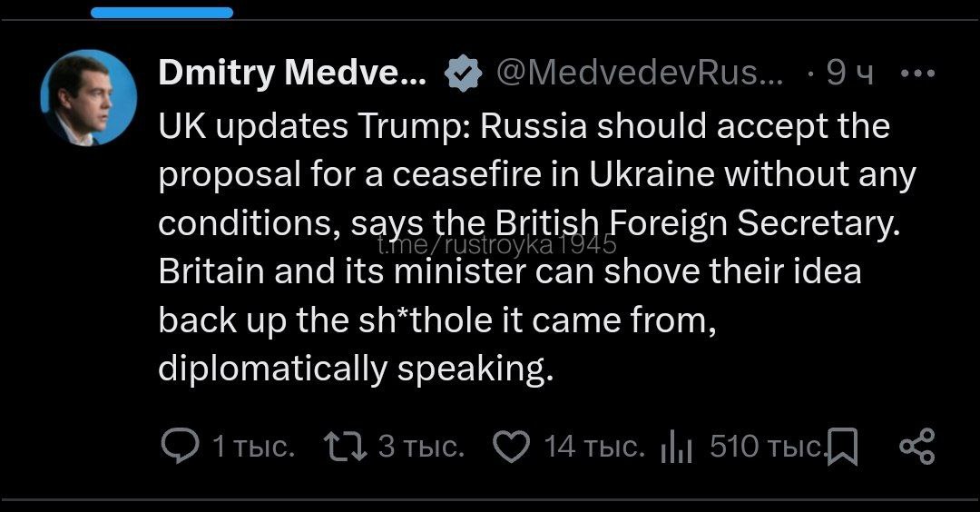Viewport: 980px width, 512px height.
Task: Select the blue active tab indicator
Action: click(x=162, y=13)
